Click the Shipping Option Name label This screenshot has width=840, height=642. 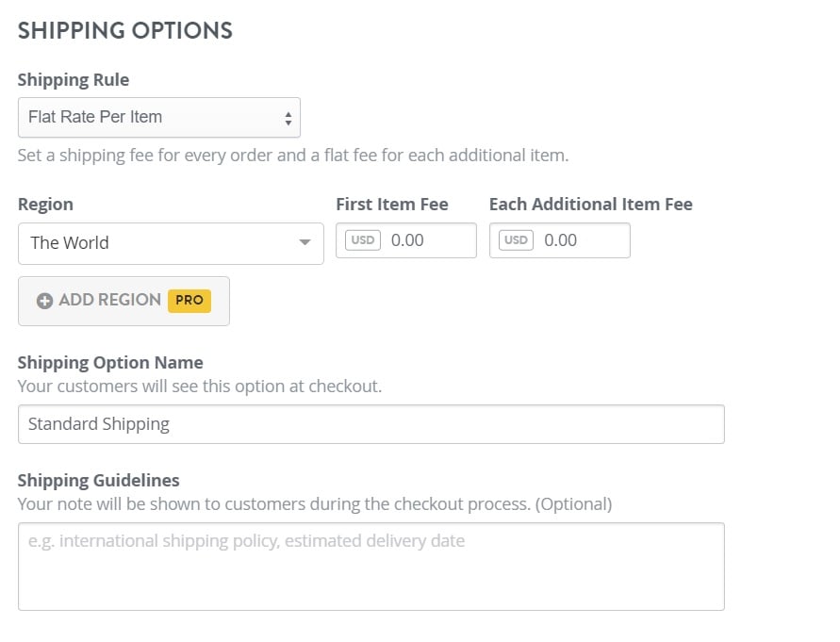point(110,363)
